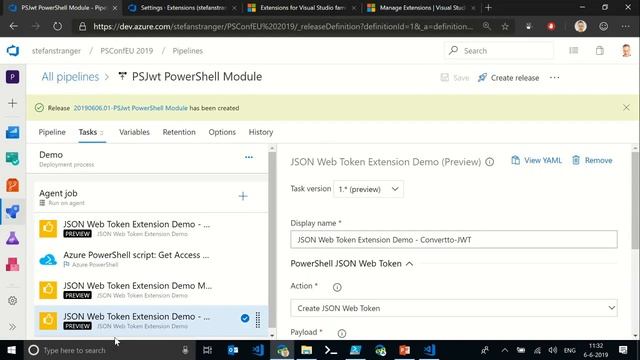Image resolution: width=640 pixels, height=360 pixels.
Task: Open more actions ellipsis next to Create release
Action: 554,78
